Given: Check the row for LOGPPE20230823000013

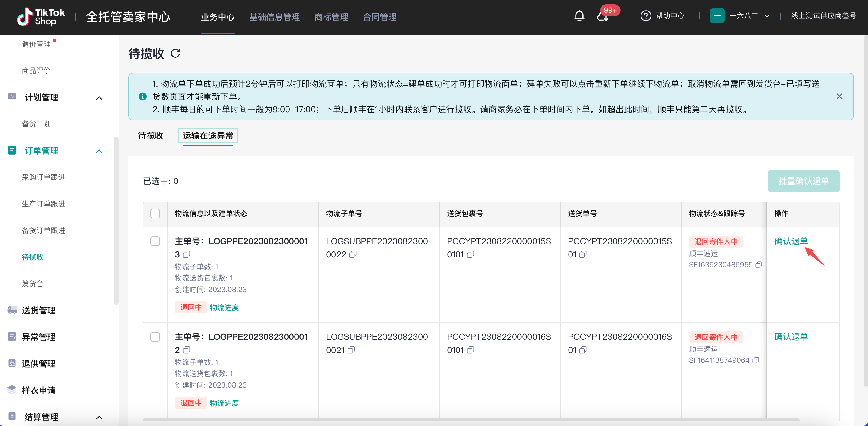Looking at the screenshot, I should tap(155, 241).
